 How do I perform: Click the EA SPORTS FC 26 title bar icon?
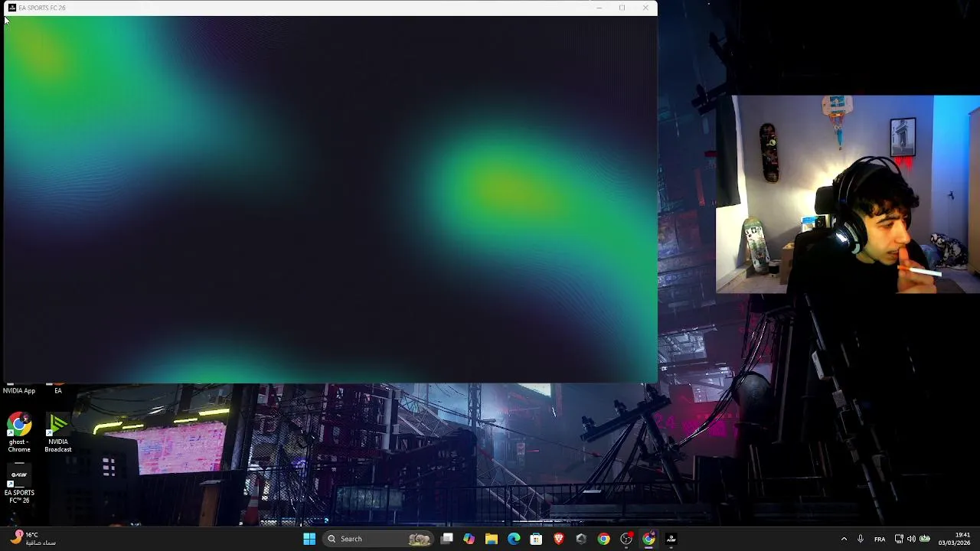coord(11,8)
